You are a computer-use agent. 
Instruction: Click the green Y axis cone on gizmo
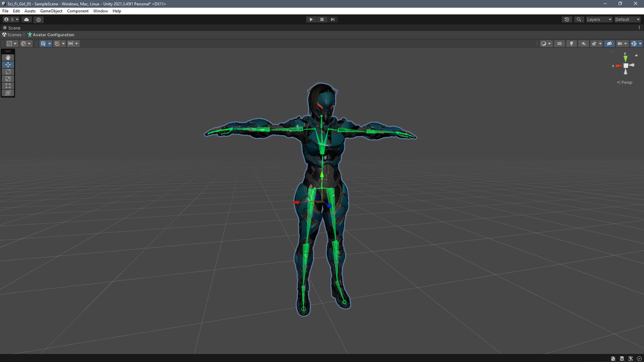point(625,58)
